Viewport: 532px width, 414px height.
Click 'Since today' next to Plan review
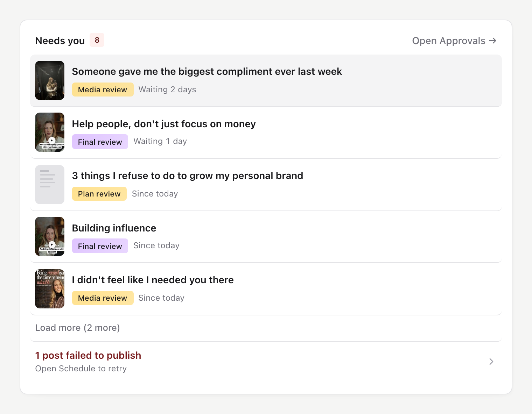point(155,194)
